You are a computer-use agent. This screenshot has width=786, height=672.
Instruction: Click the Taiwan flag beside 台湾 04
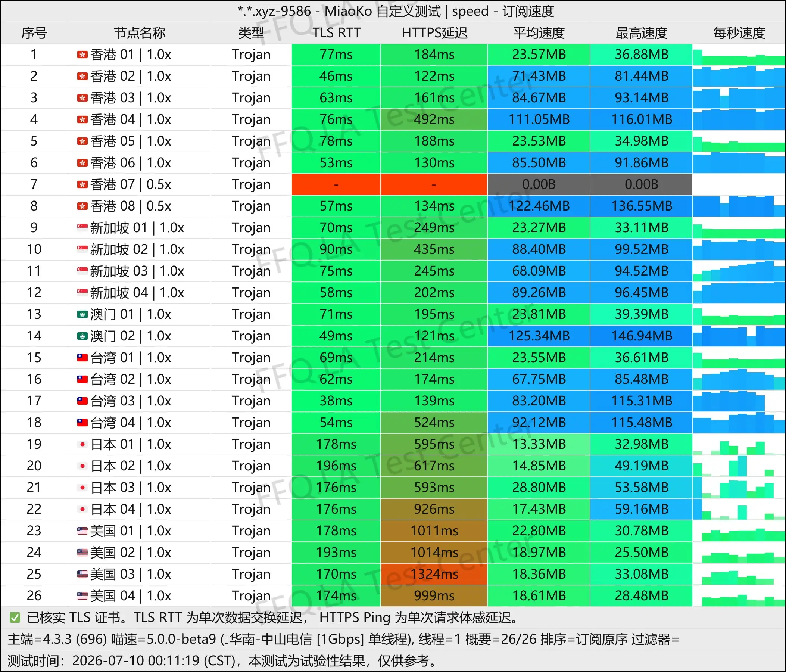click(x=82, y=422)
